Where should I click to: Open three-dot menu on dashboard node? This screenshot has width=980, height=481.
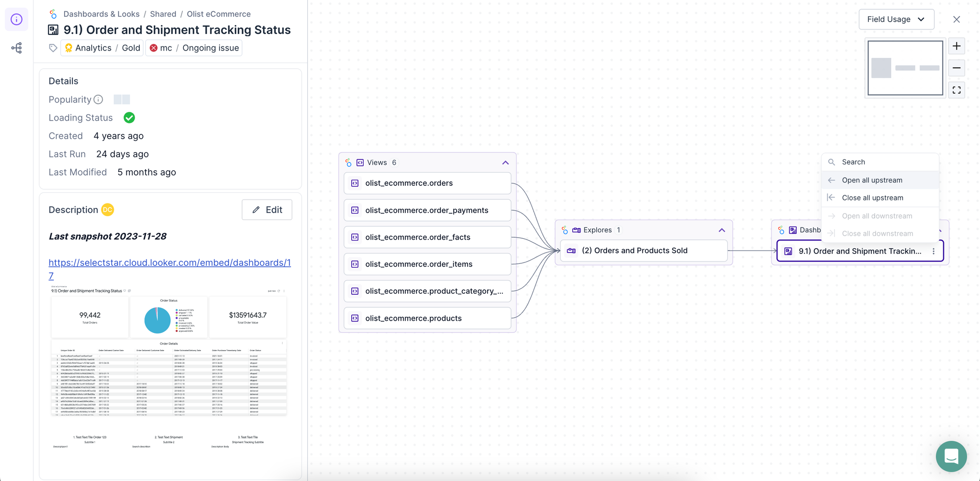point(933,251)
